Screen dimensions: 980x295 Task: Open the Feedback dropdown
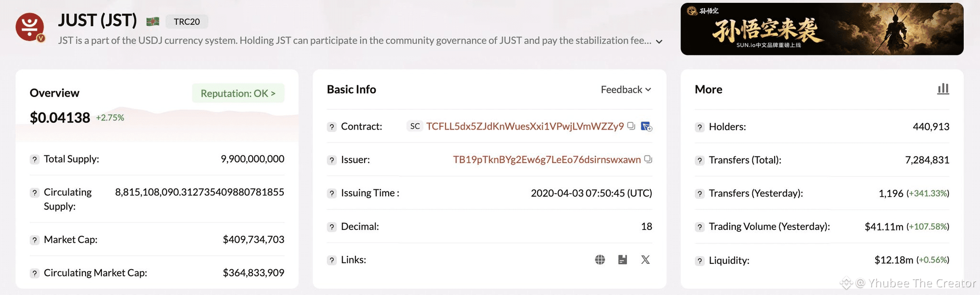pos(625,89)
